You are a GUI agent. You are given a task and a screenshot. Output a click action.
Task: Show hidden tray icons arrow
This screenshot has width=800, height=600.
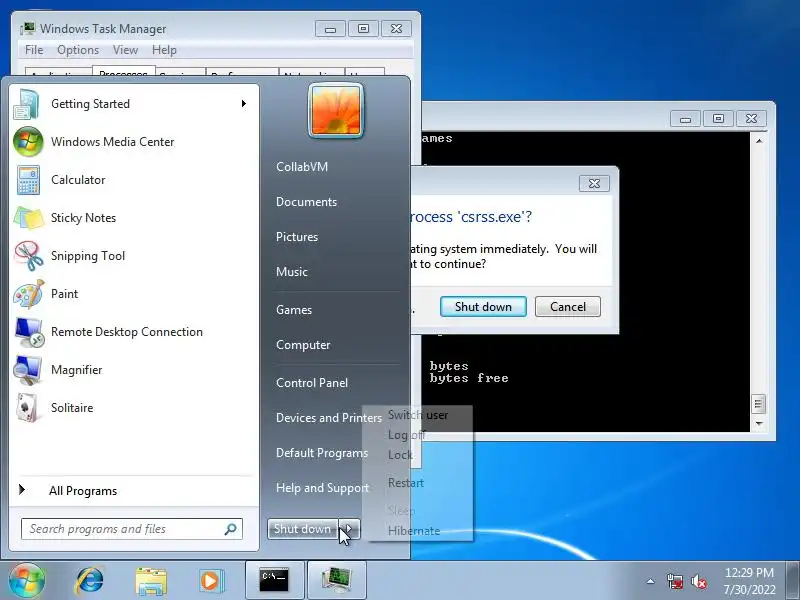(x=651, y=581)
